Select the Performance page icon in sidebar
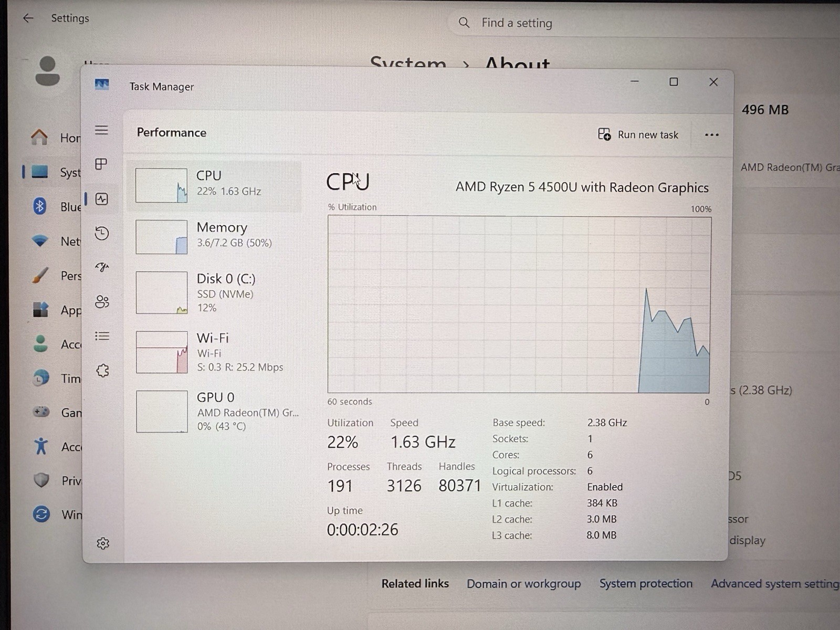This screenshot has height=630, width=840. coord(102,199)
